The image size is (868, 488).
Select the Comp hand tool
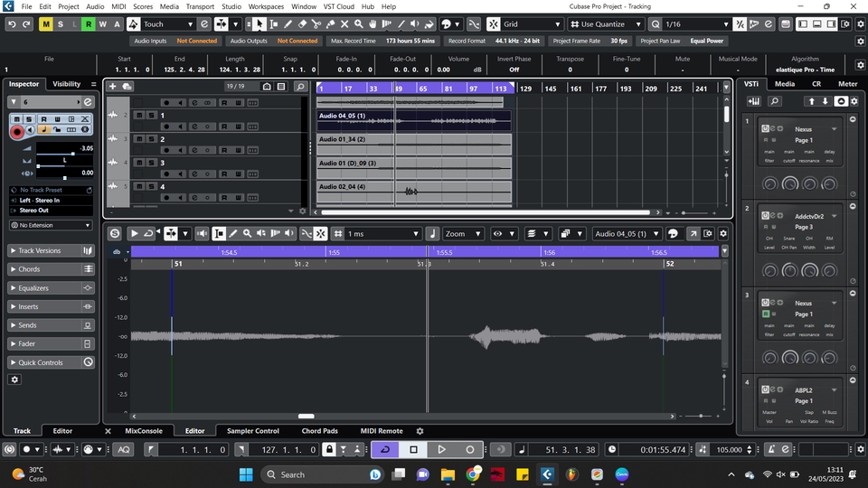pyautogui.click(x=373, y=24)
